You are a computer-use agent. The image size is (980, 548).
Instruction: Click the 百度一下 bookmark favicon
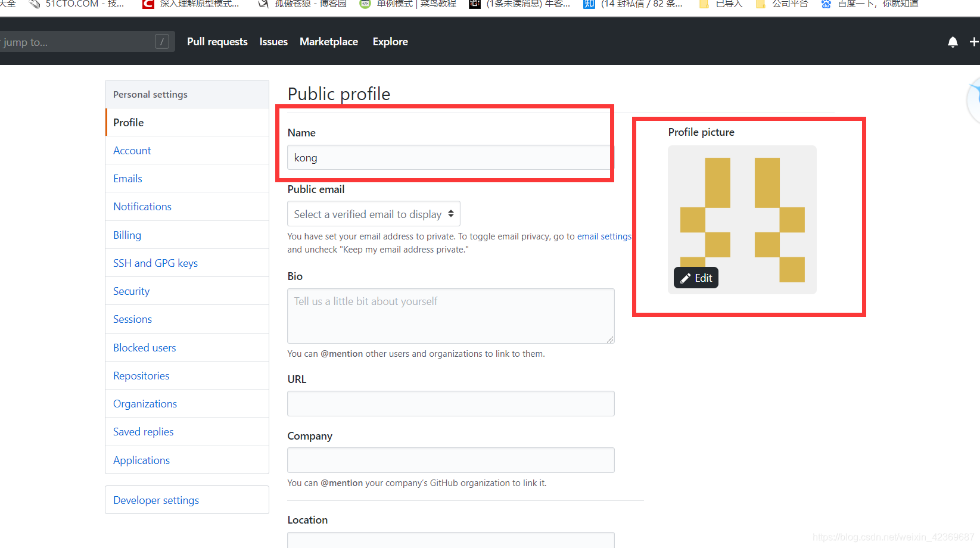pos(826,5)
